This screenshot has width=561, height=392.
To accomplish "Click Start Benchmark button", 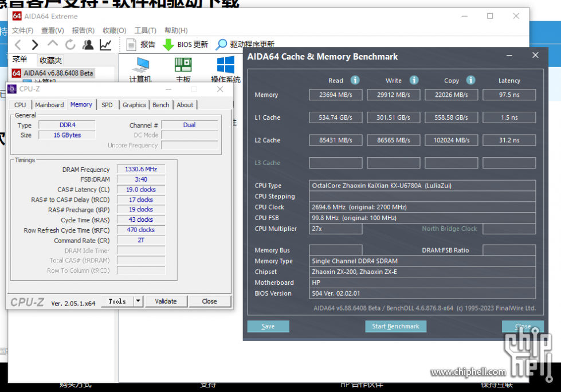I will tap(395, 326).
